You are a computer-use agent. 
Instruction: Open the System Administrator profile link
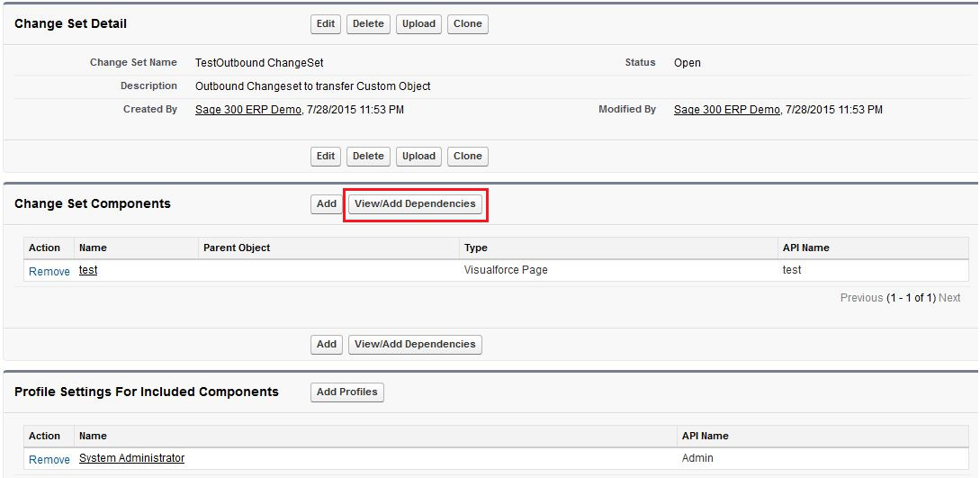click(x=132, y=458)
